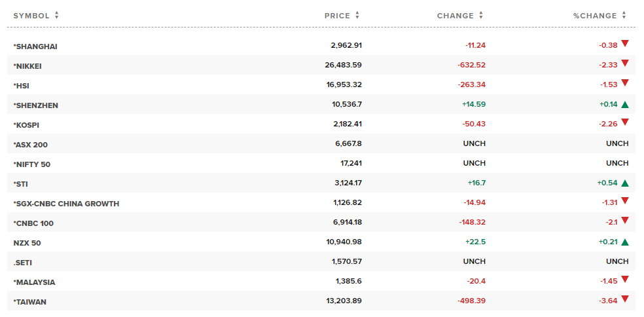The width and height of the screenshot is (644, 317).
Task: Click the PRICE column header
Action: coord(337,16)
